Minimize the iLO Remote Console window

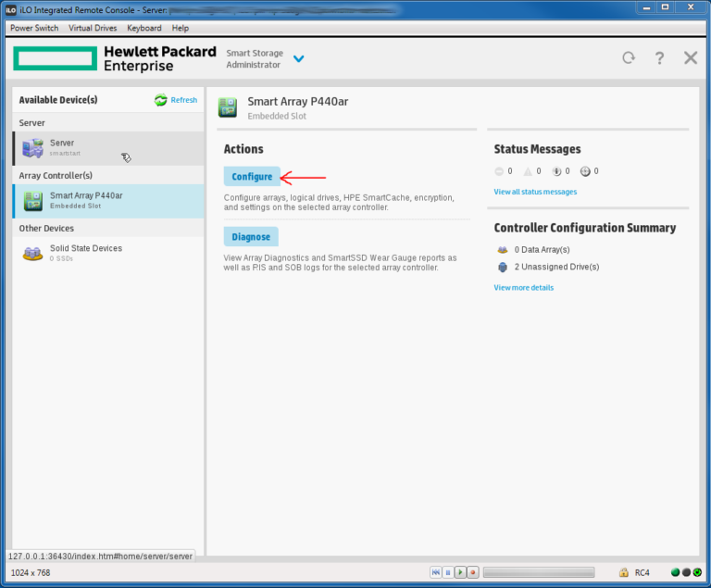(x=646, y=7)
